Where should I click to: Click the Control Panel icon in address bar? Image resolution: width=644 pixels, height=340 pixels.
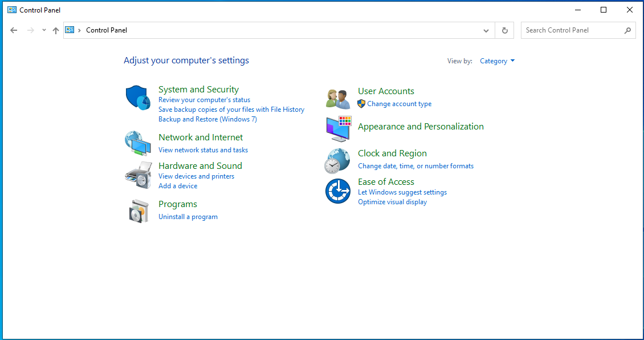tap(70, 30)
